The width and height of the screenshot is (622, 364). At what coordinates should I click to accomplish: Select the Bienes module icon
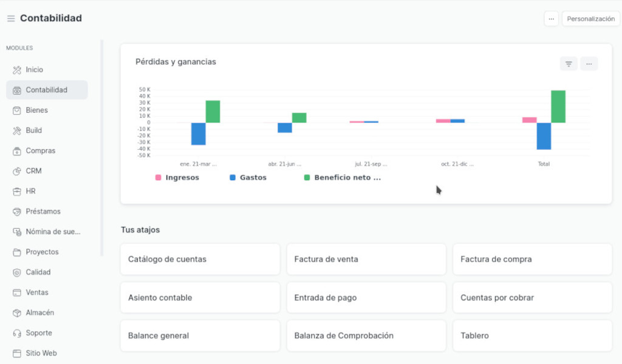click(17, 110)
